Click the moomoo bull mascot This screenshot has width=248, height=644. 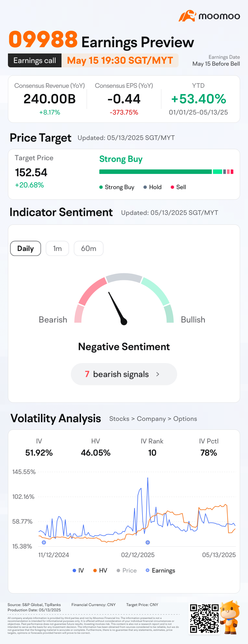230,617
